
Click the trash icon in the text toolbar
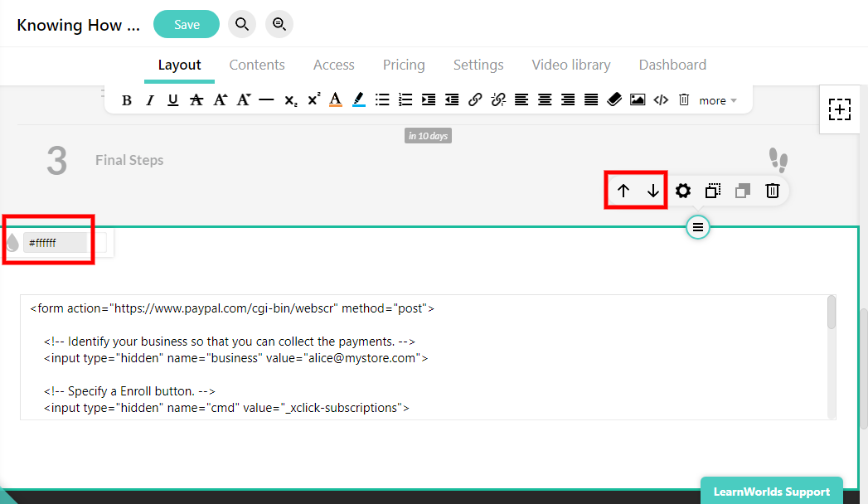(684, 99)
